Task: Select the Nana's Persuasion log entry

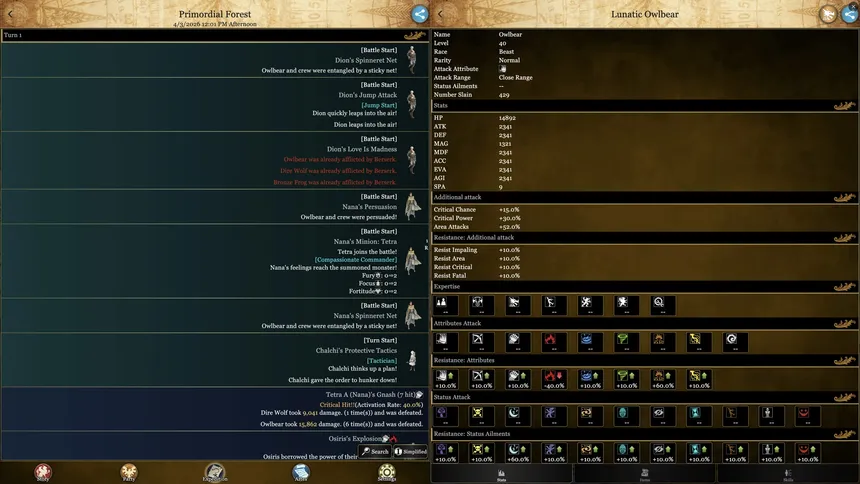Action: (x=215, y=206)
